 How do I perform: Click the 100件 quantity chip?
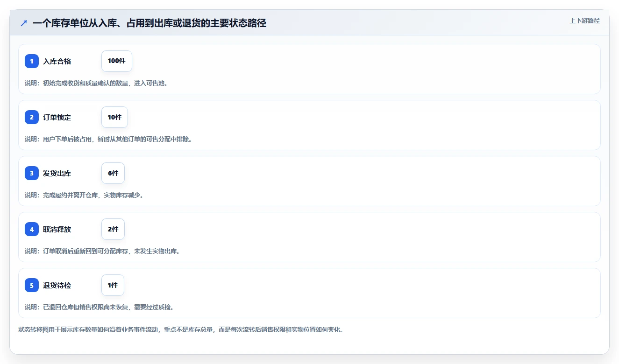pyautogui.click(x=117, y=61)
